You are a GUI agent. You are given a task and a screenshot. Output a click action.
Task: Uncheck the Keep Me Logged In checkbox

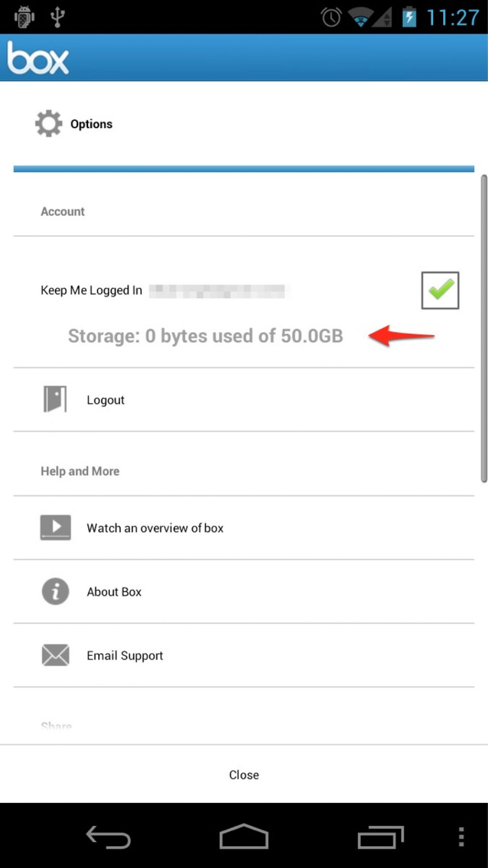click(440, 290)
